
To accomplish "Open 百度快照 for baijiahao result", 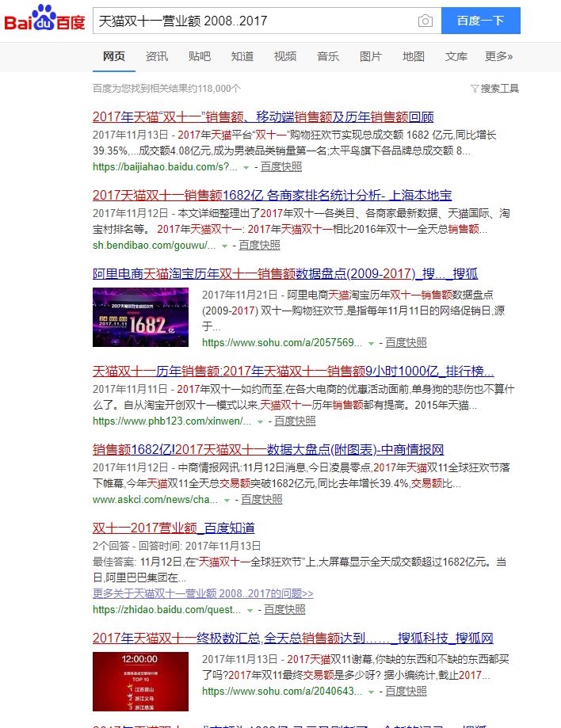I will click(281, 166).
